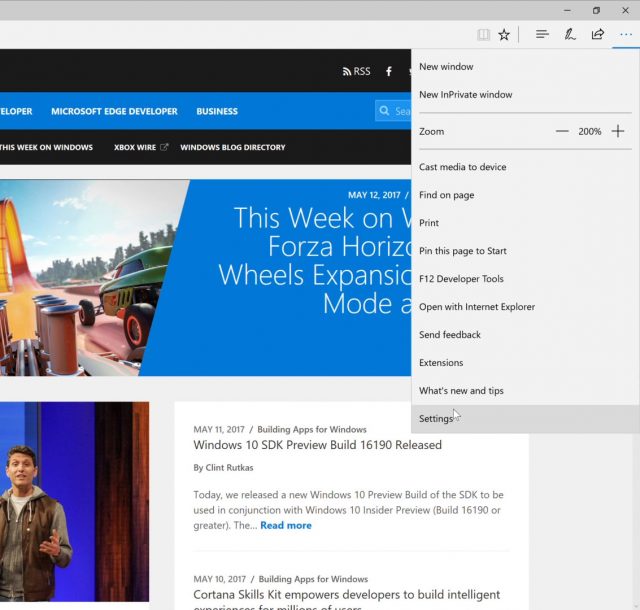
Task: Open Building Apps for Windows category, May 11
Action: point(312,430)
